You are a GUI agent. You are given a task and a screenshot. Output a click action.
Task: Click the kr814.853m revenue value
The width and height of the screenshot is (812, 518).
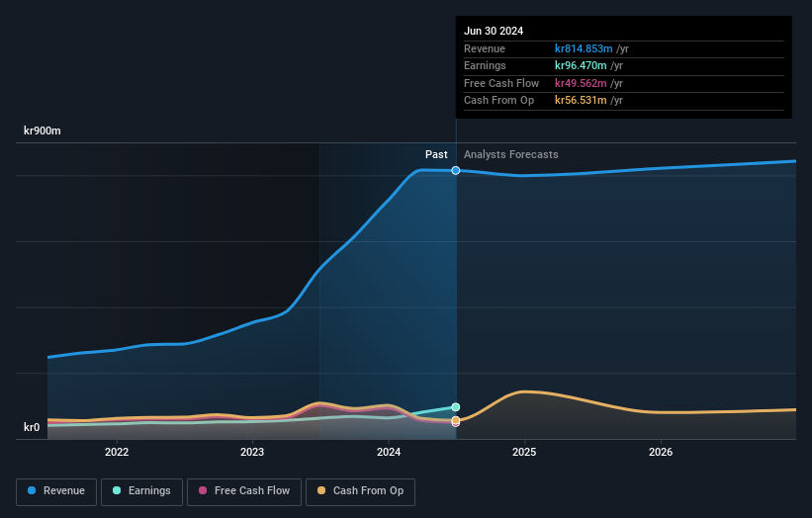coord(584,48)
